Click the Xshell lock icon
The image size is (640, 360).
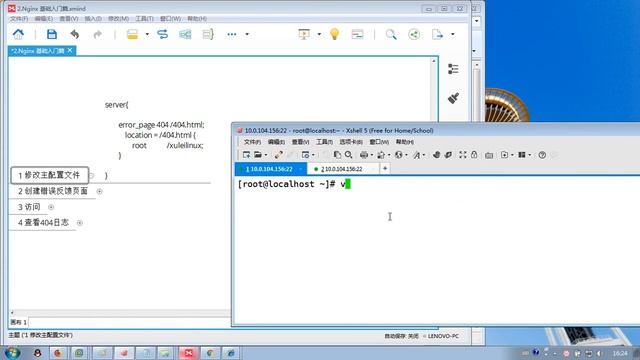pos(474,155)
